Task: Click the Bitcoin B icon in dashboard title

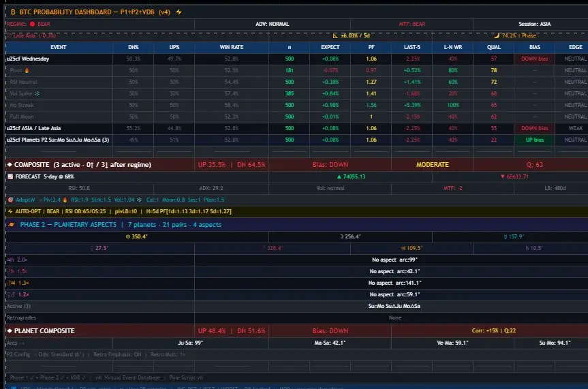Action: [x=13, y=12]
